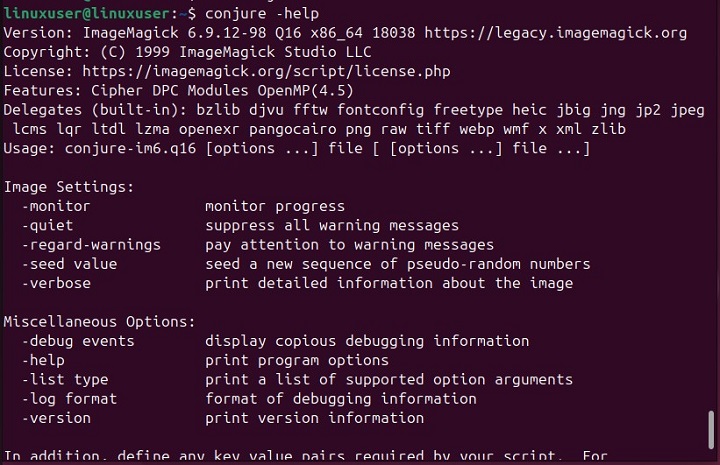Select the -monitor option text
The height and width of the screenshot is (465, 720).
coord(55,206)
